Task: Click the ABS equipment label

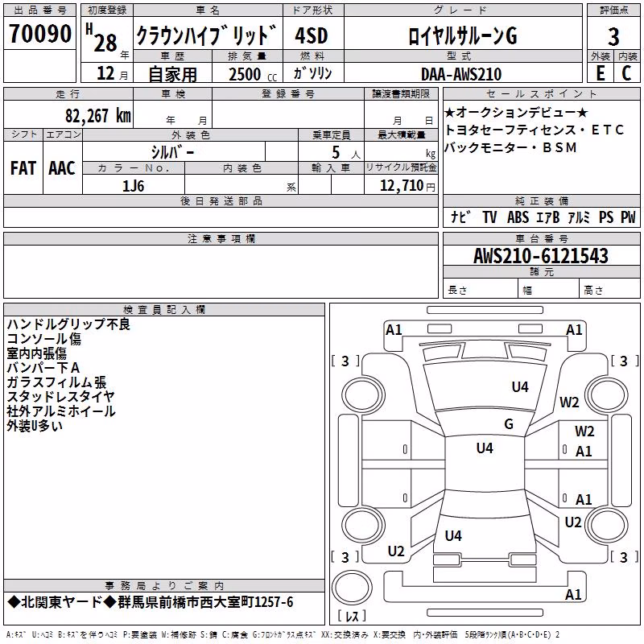Action: (x=518, y=217)
